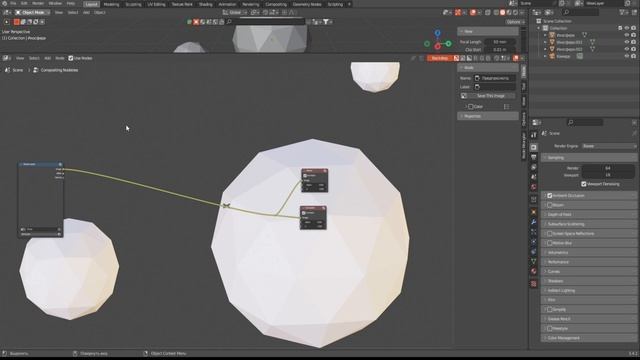The image size is (640, 360).
Task: Click the green Y axis gizmo handle
Action: 449,43
